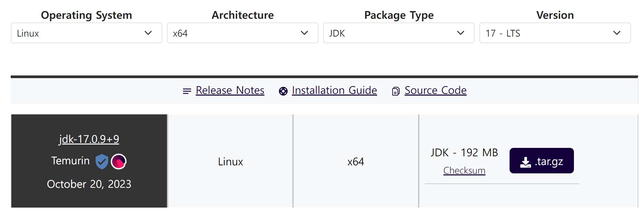Open the Operating System dropdown showing Linux
This screenshot has height=223, width=644.
click(x=86, y=33)
